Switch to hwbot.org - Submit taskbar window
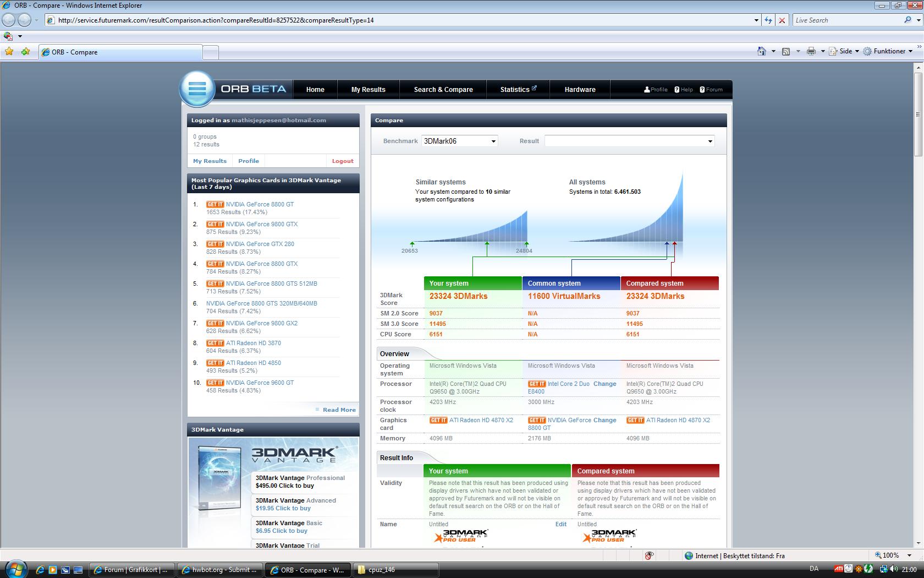The width and height of the screenshot is (924, 578). point(220,570)
